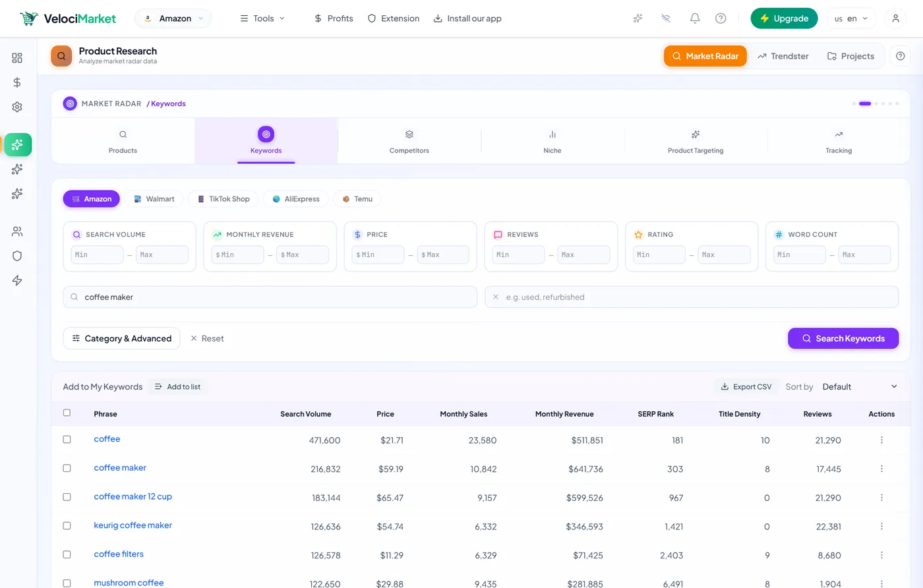
Task: Open the Amazon marketplace dropdown
Action: 173,18
